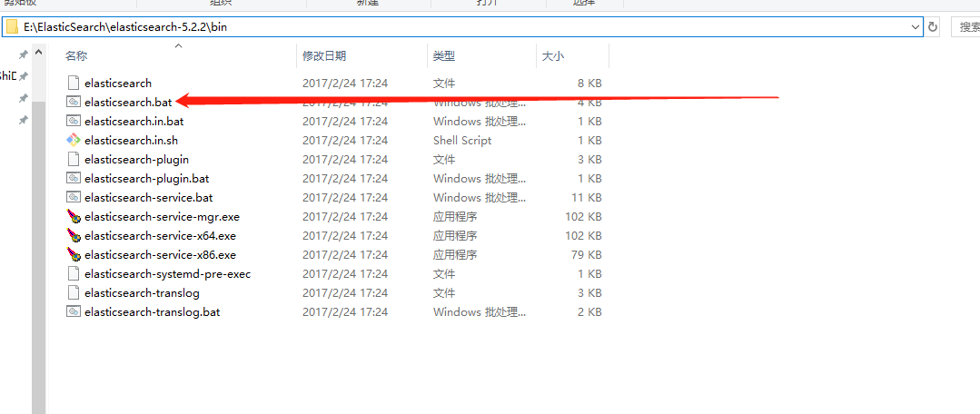The image size is (980, 414).
Task: Select the elasticsearch-service-mgr.exe application icon
Action: click(x=74, y=217)
